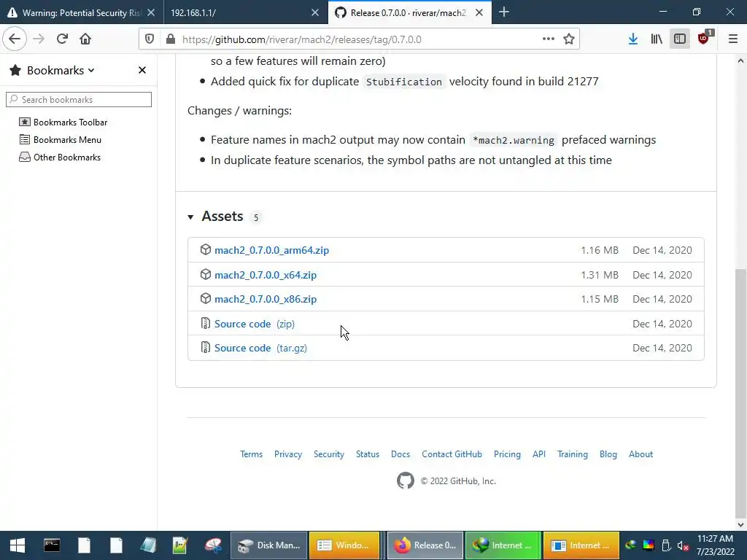Download mach2_0.7.0.0_x64.zip
747x560 pixels.
click(x=266, y=275)
